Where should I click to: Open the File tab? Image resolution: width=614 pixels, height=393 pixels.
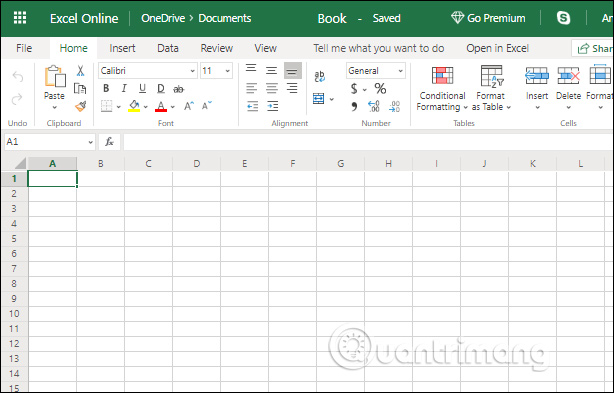click(x=24, y=48)
